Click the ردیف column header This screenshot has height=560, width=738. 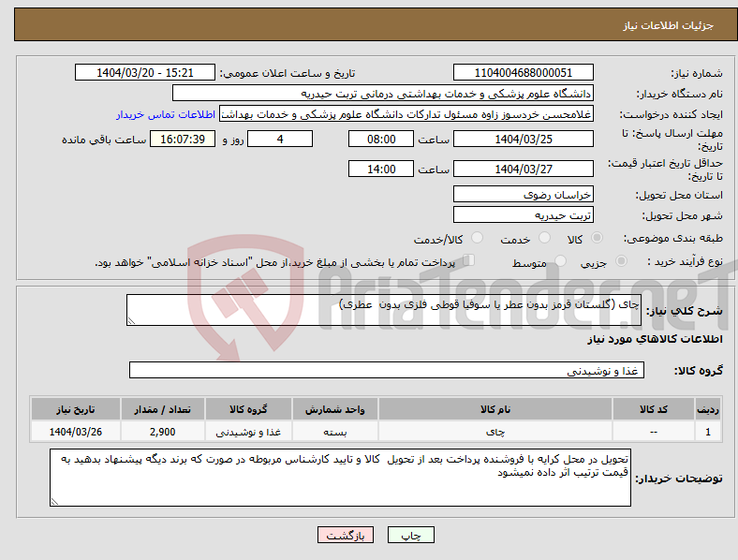707,409
